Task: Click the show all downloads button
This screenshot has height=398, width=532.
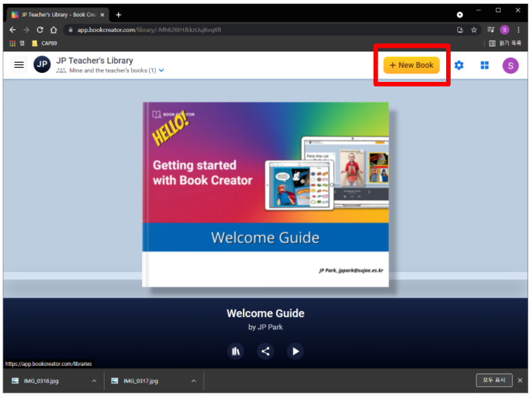Action: click(494, 380)
